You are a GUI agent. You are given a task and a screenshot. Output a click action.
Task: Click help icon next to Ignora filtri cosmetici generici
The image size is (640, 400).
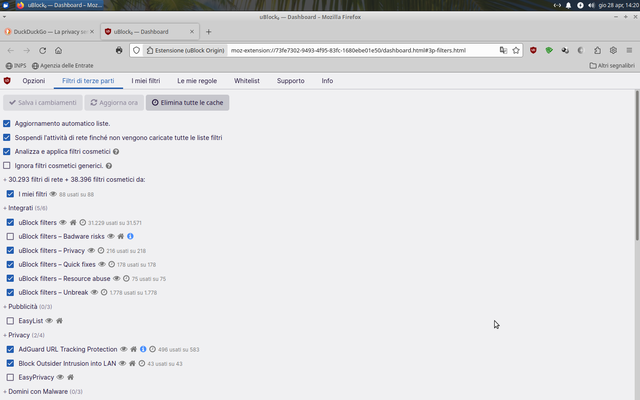point(109,166)
